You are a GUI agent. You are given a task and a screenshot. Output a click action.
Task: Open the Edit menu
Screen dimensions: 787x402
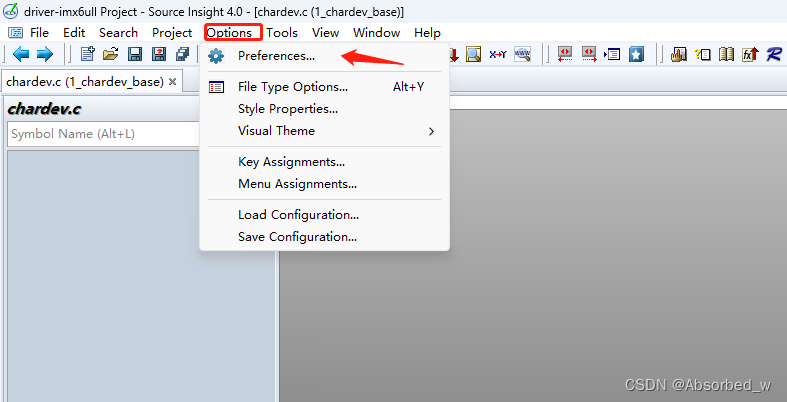tap(74, 33)
